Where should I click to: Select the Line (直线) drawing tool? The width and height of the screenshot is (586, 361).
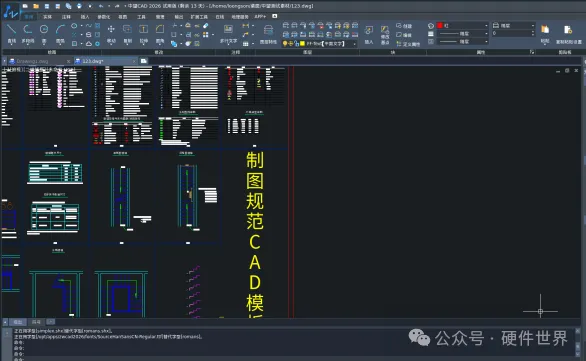(12, 33)
